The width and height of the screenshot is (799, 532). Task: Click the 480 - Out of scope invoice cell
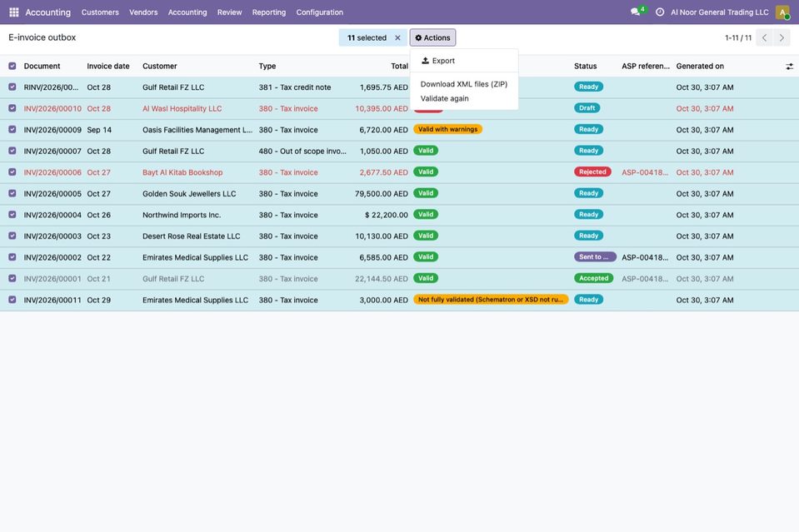pos(302,152)
